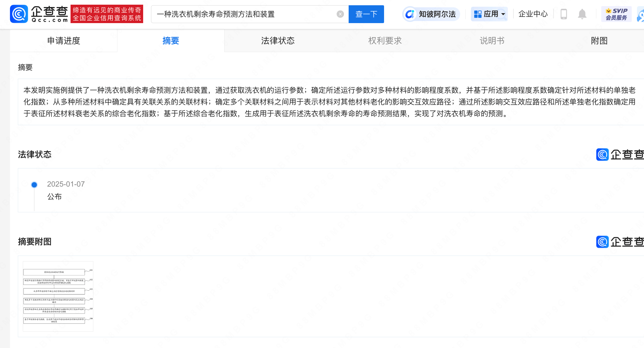Click the red slogan banner beside logo
This screenshot has height=348, width=644.
(107, 14)
